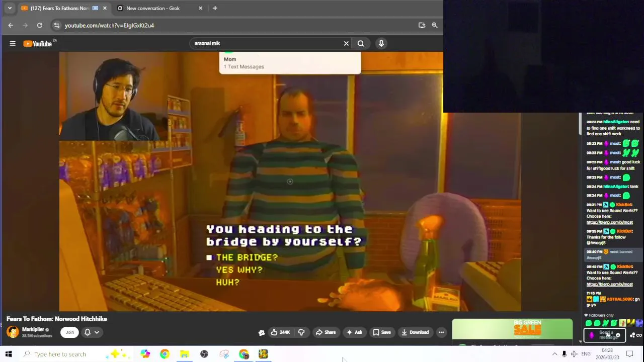Save the video to a playlist
644x362 pixels.
382,332
